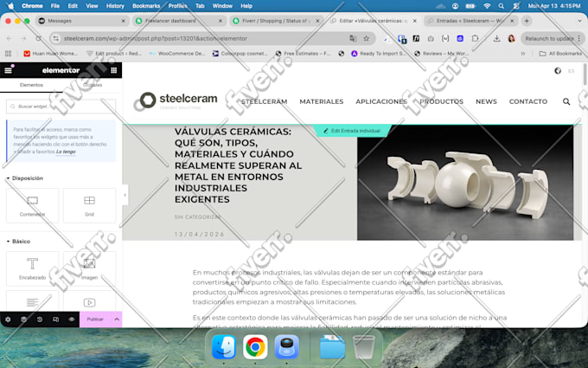
Task: Click the steelceram logo
Action: click(x=178, y=100)
